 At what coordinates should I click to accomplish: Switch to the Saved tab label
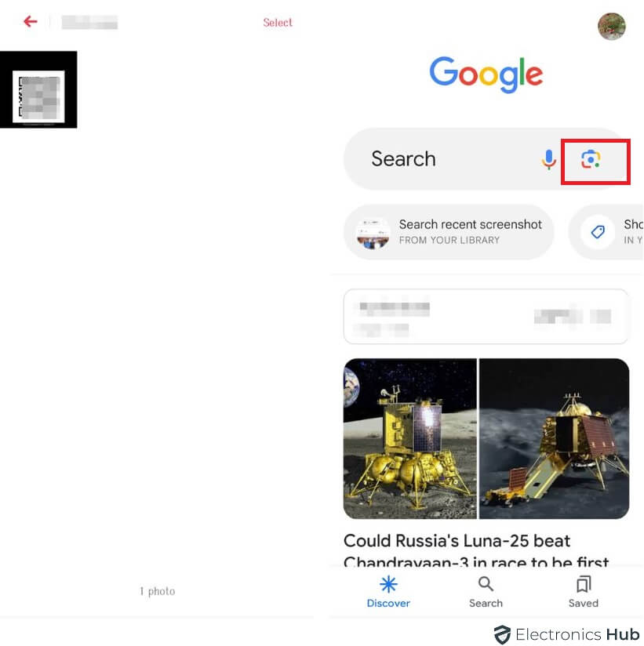[x=583, y=603]
